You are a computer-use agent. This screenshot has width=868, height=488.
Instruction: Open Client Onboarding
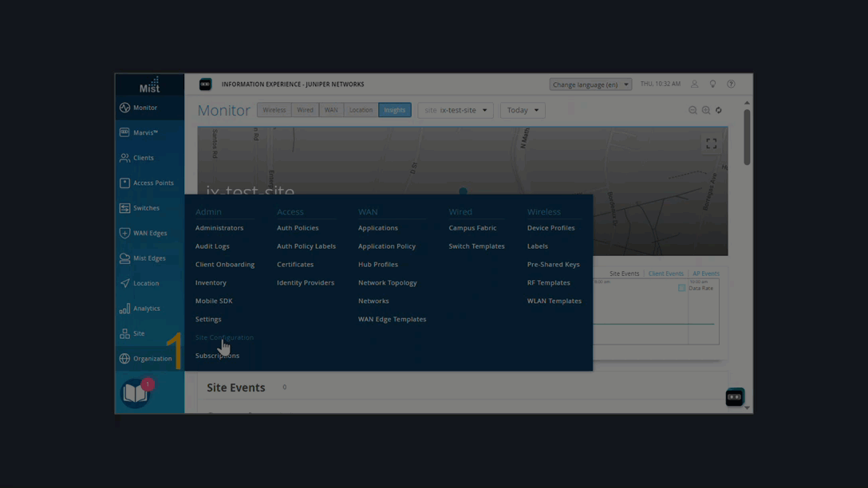225,265
